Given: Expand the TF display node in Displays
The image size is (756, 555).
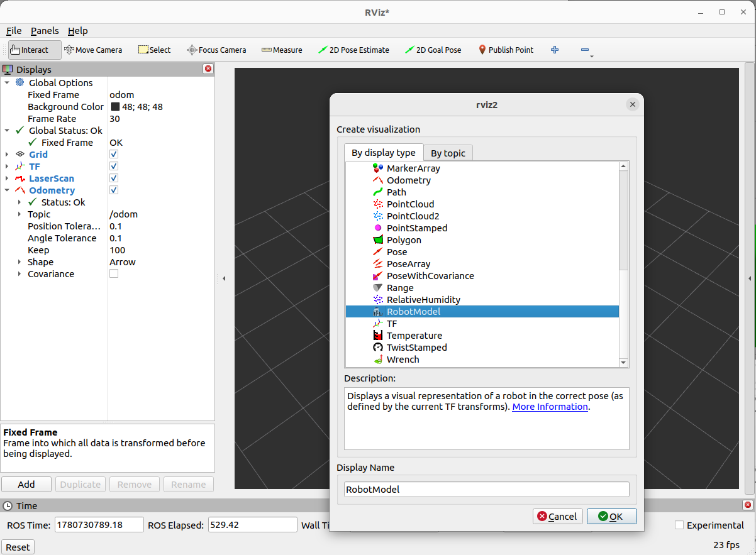Looking at the screenshot, I should click(7, 167).
